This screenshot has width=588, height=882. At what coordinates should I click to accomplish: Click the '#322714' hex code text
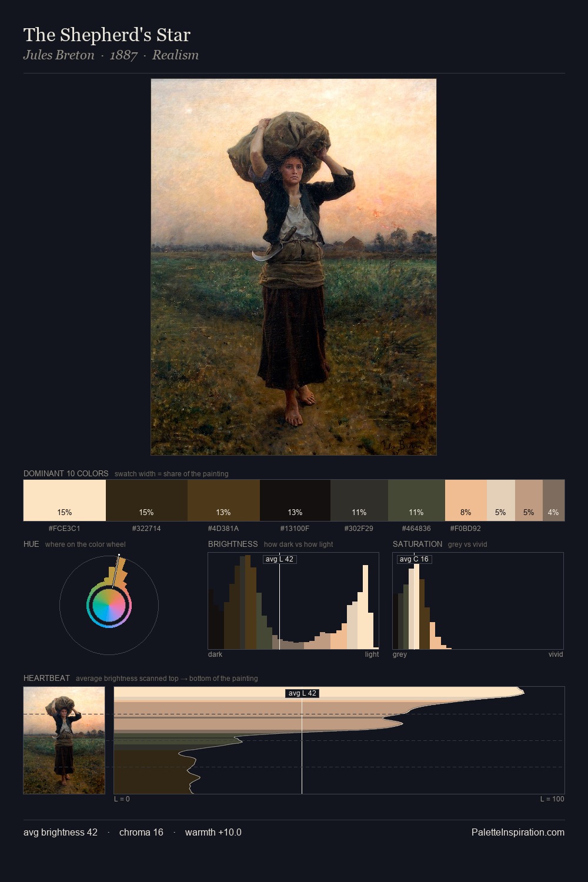(146, 529)
